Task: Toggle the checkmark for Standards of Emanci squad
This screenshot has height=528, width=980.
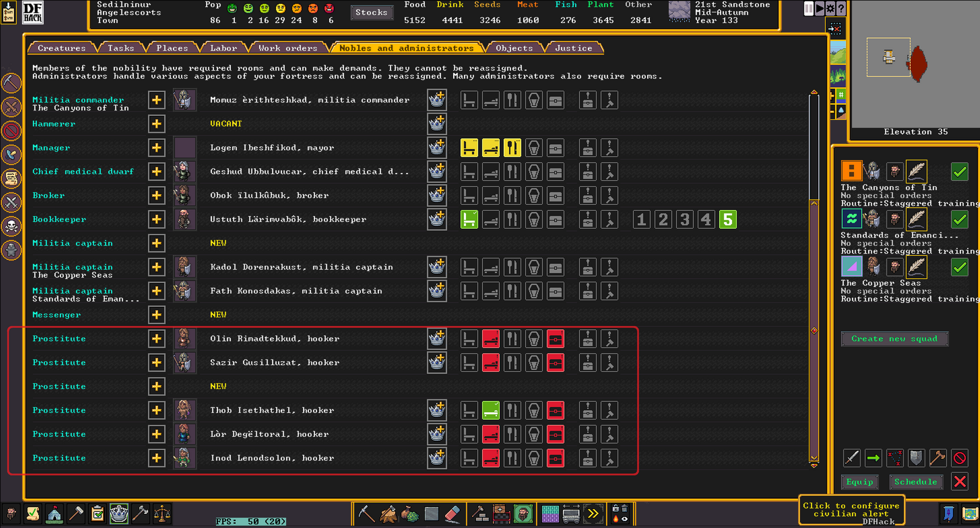Action: (x=960, y=220)
